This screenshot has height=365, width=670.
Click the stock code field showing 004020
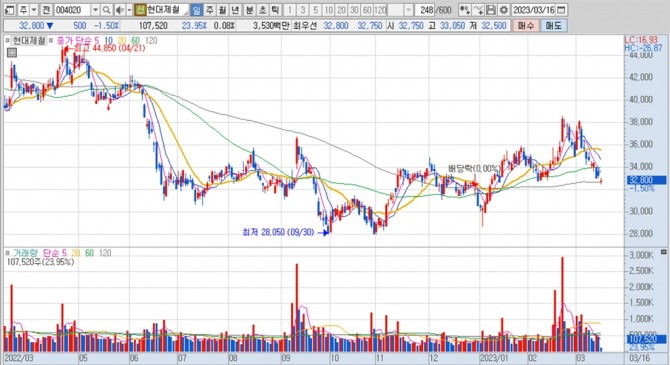(x=72, y=10)
